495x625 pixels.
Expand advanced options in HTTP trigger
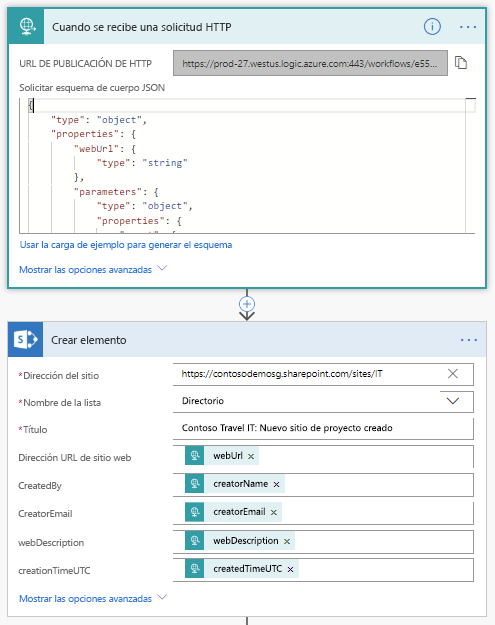pyautogui.click(x=93, y=269)
